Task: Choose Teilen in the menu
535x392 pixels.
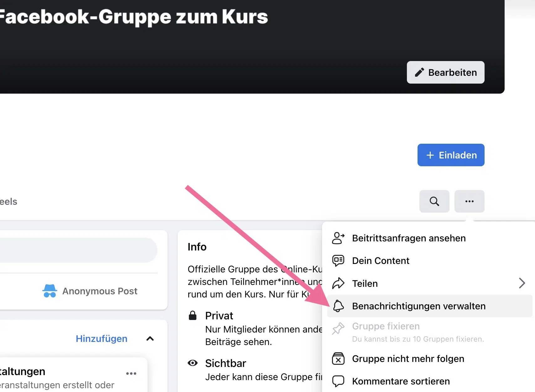Action: click(429, 283)
